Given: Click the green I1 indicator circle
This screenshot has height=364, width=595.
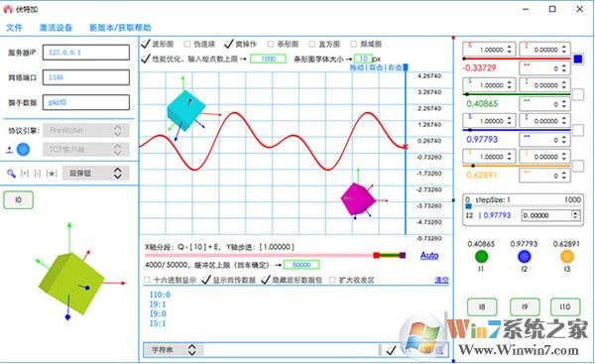Looking at the screenshot, I should pos(481,257).
